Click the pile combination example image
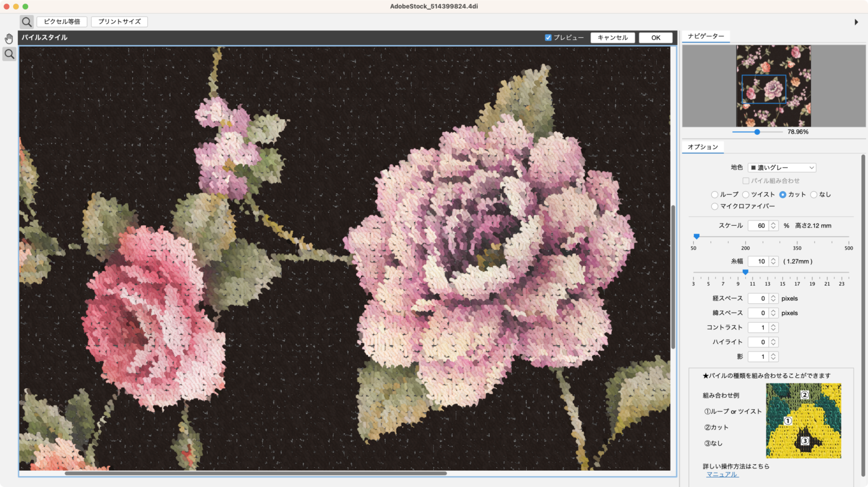The image size is (868, 487). (x=803, y=421)
